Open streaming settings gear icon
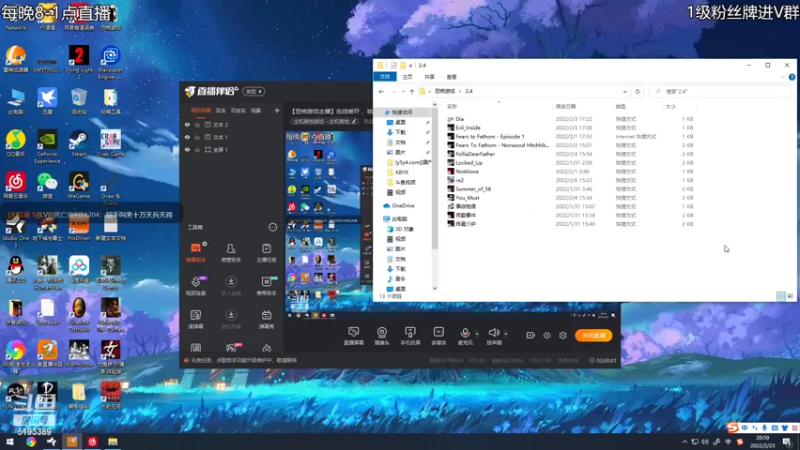The height and width of the screenshot is (450, 800). point(563,335)
